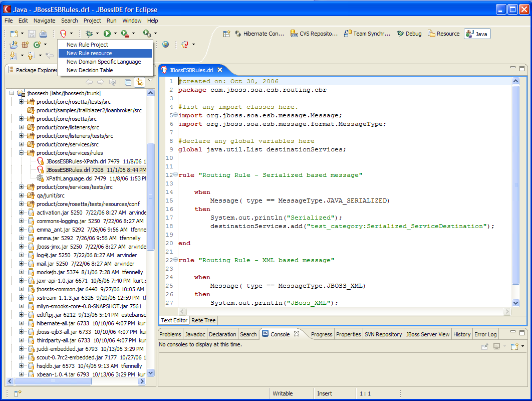Image resolution: width=532 pixels, height=401 pixels.
Task: Maximize the editor area panel
Action: click(x=522, y=68)
